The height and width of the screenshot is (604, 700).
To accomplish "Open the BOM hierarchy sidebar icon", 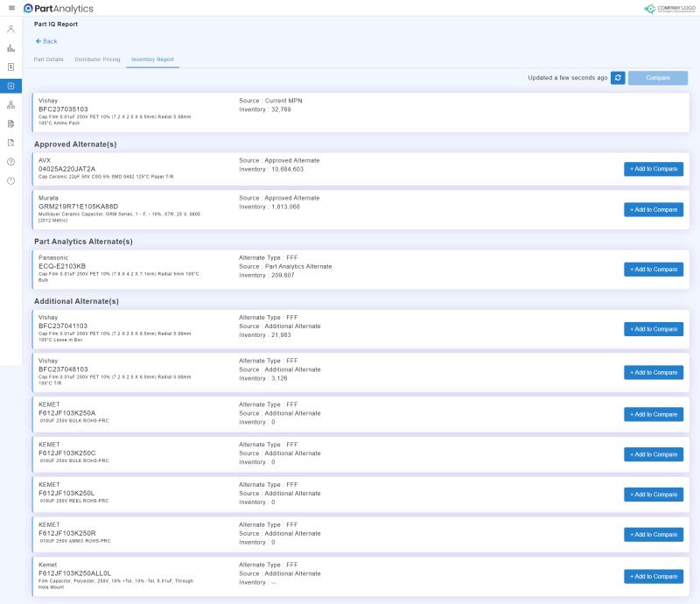I will pos(11,105).
